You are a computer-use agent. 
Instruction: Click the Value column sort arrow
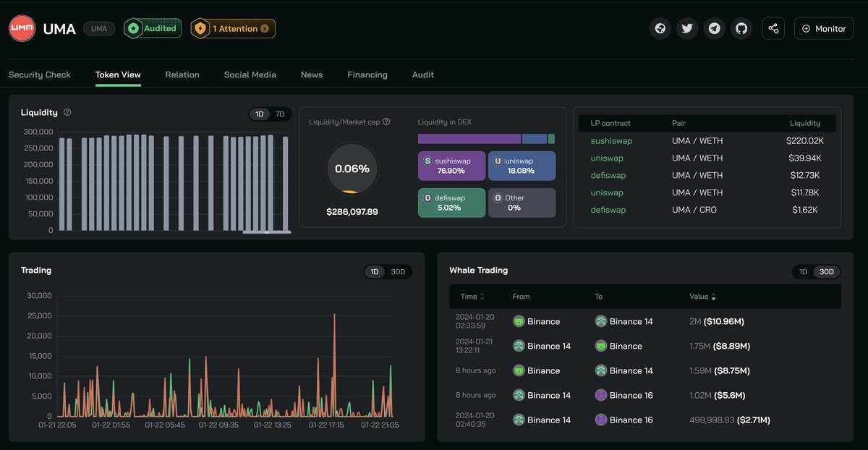[x=714, y=297]
